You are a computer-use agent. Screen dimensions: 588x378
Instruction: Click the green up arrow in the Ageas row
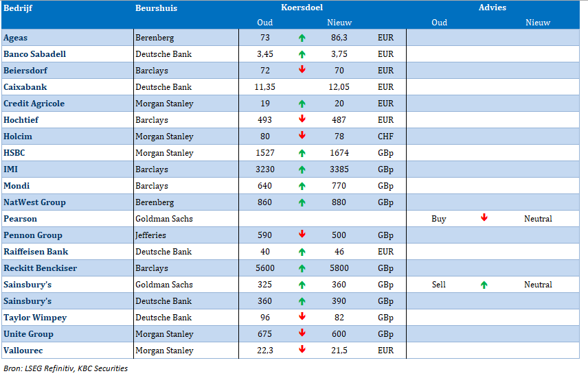point(302,38)
